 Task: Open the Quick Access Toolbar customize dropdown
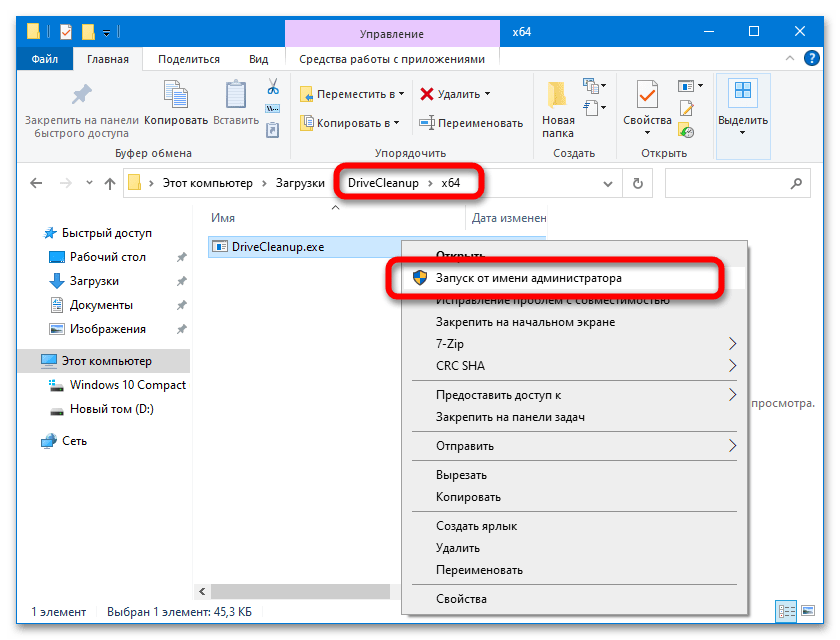(x=106, y=33)
